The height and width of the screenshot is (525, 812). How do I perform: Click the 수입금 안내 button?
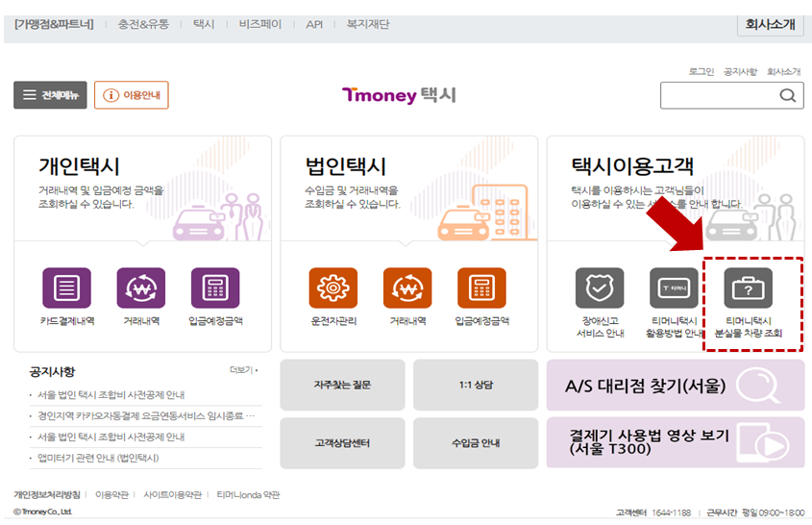476,443
